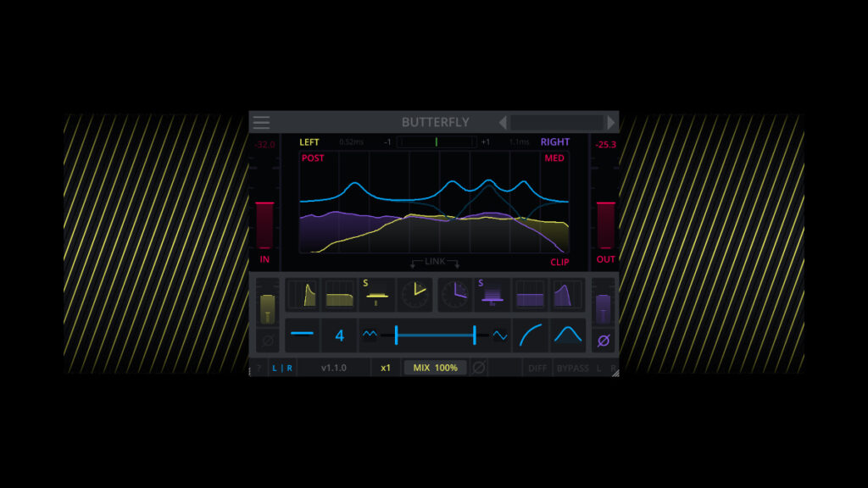Viewport: 868px width, 488px height.
Task: Enable the BYPASS switch
Action: point(573,368)
